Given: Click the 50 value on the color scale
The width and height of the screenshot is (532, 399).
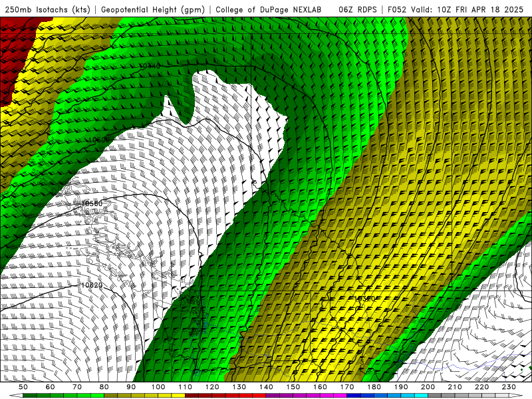Looking at the screenshot, I should [x=23, y=387].
